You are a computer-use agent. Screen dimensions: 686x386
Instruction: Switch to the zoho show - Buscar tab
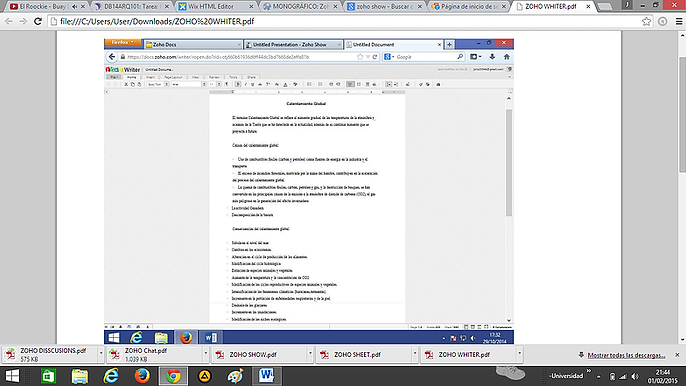point(383,7)
